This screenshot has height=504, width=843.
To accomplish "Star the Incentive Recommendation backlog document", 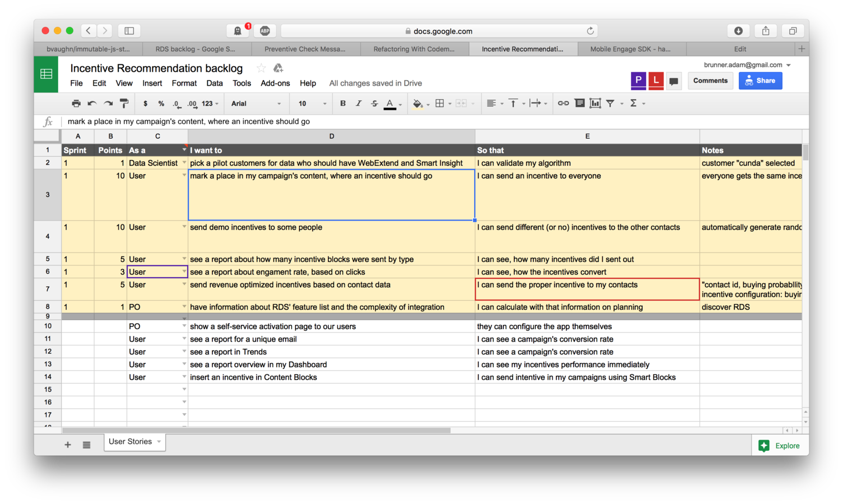I will point(261,68).
